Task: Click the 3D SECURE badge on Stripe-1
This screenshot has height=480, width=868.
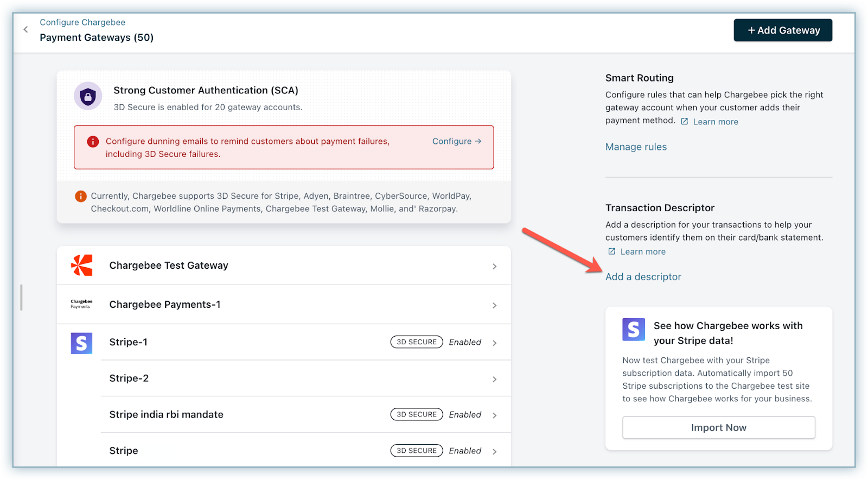Action: click(417, 342)
